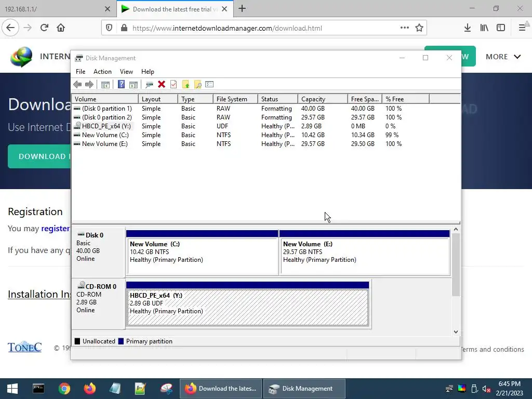The image size is (532, 399).
Task: Sort by the Volume column header
Action: point(105,99)
